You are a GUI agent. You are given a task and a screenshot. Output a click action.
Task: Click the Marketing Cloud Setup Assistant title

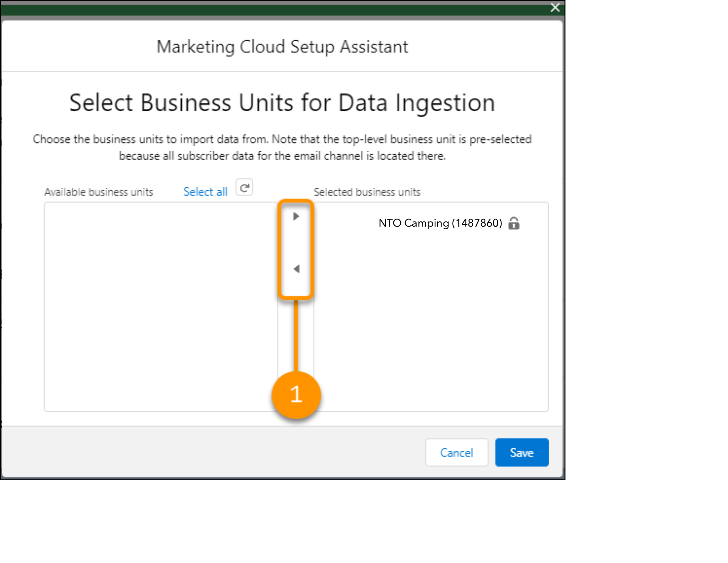coord(282,46)
